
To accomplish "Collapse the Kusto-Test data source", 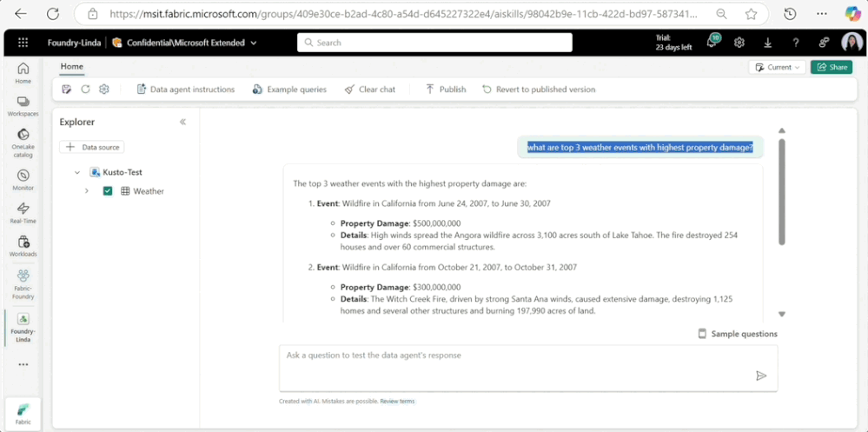I will click(77, 172).
